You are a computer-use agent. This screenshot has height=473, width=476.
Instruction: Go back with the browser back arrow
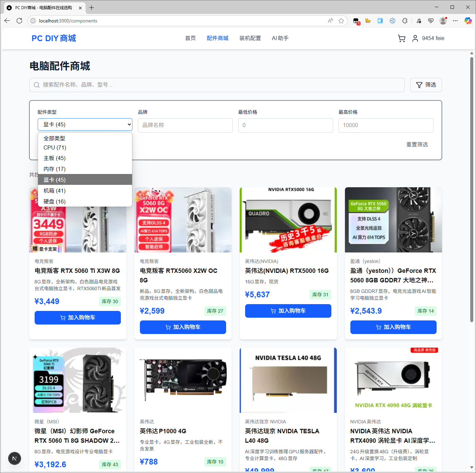pyautogui.click(x=7, y=21)
